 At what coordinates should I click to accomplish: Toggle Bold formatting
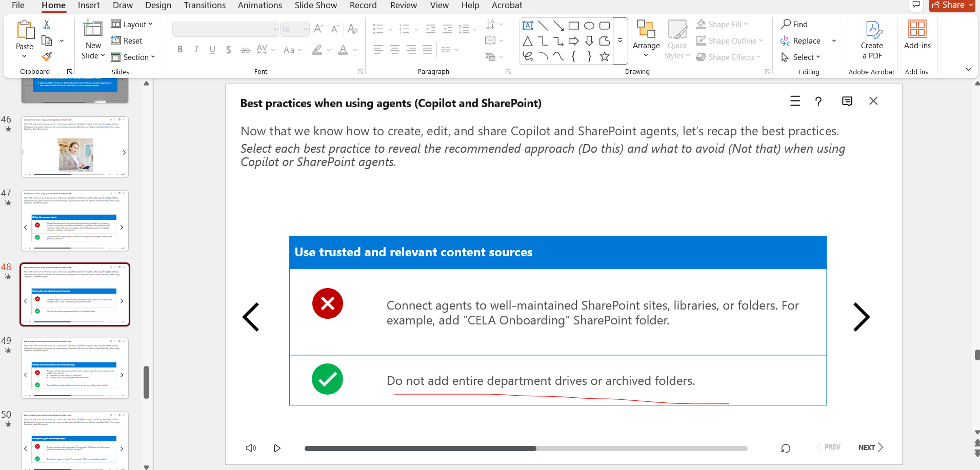180,50
